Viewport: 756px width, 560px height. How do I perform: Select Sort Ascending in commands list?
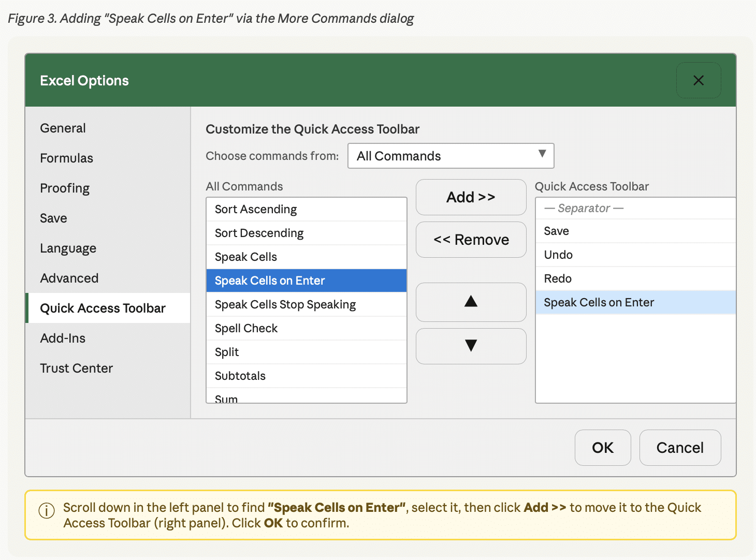(x=307, y=210)
